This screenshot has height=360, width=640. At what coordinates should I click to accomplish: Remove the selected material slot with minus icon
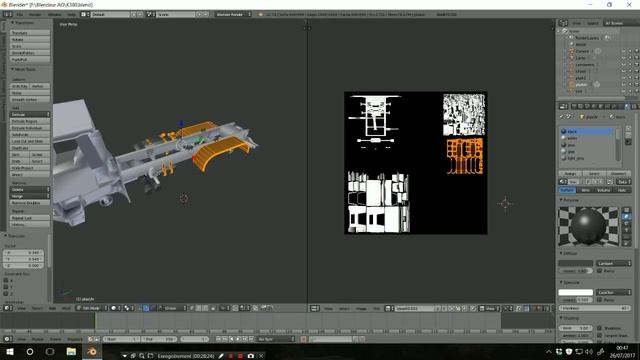pos(628,135)
